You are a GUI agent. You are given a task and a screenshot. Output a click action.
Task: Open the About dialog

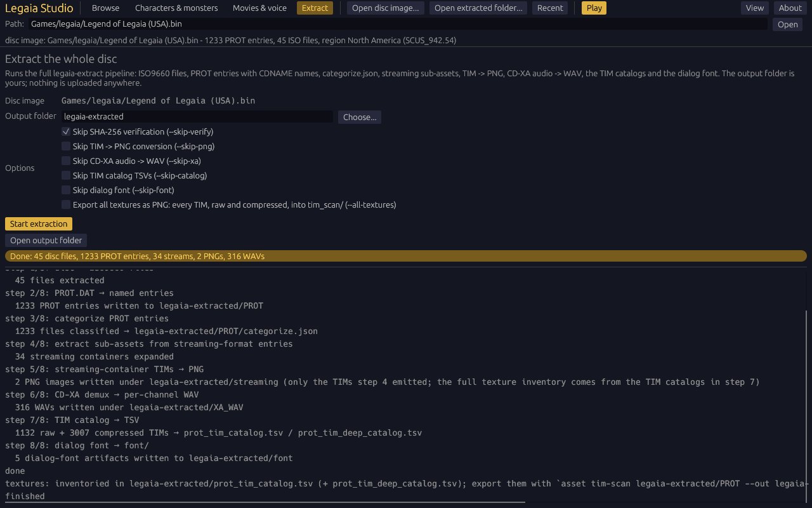790,8
